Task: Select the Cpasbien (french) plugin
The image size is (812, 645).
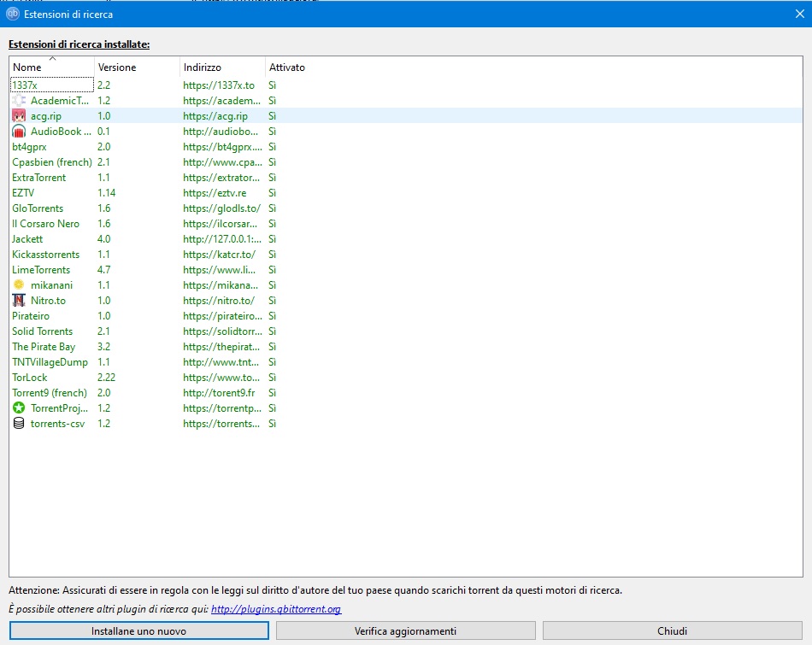Action: click(x=405, y=162)
